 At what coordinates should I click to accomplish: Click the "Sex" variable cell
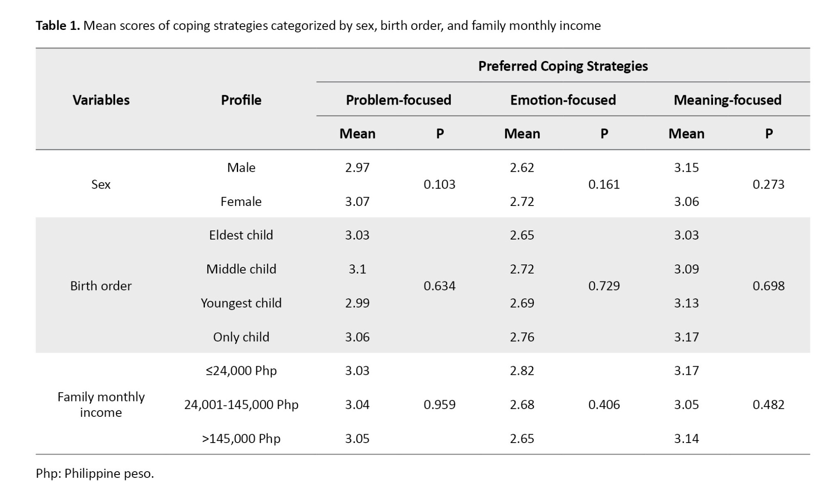pos(101,184)
